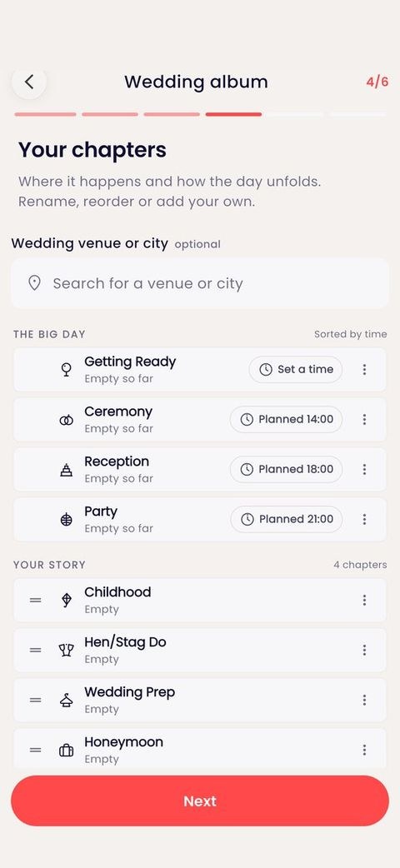Screen dimensions: 400x868
Task: Set a time for Getting Ready
Action: tap(295, 369)
